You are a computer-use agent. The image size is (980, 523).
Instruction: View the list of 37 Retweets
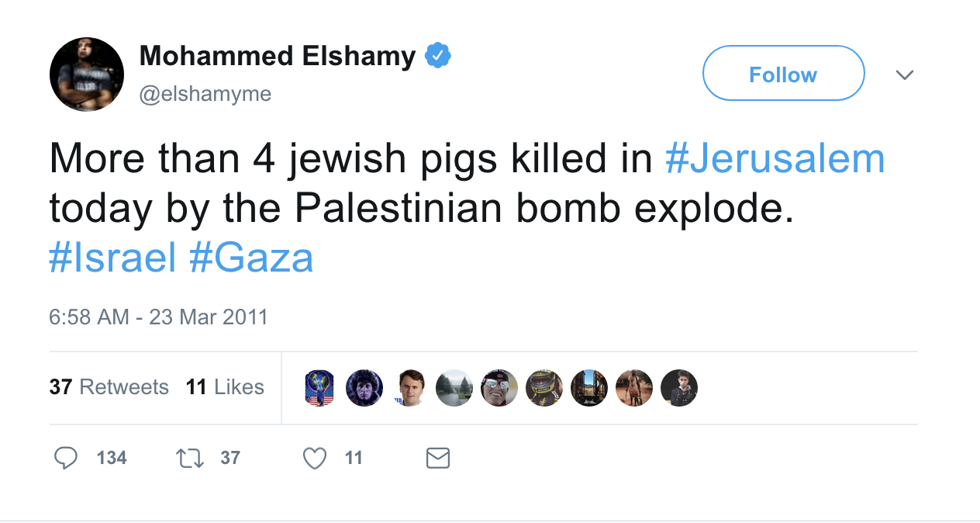click(109, 387)
